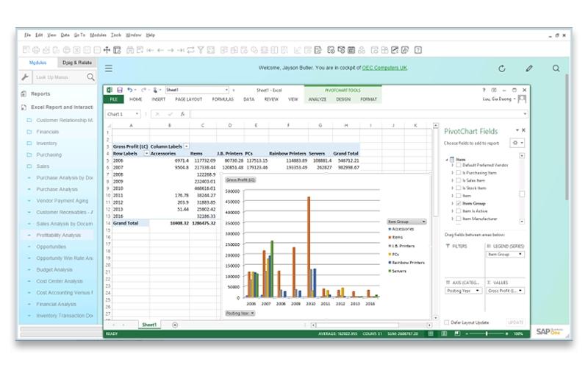
Task: Collapse the Item table in field list
Action: pos(447,160)
